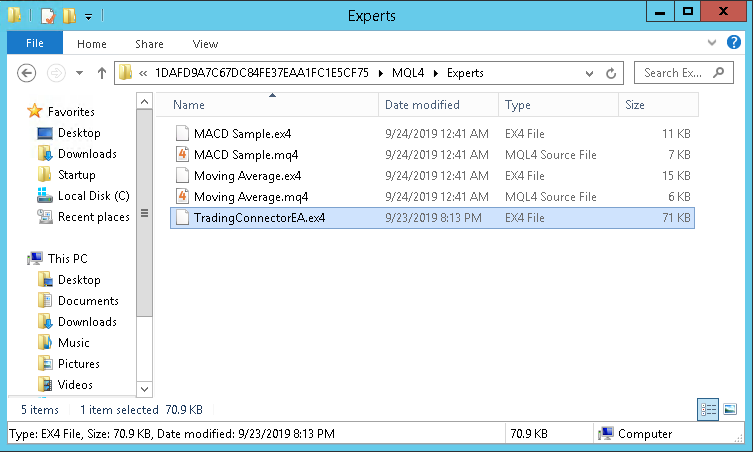Expand the ribbon chevron

pyautogui.click(x=711, y=44)
